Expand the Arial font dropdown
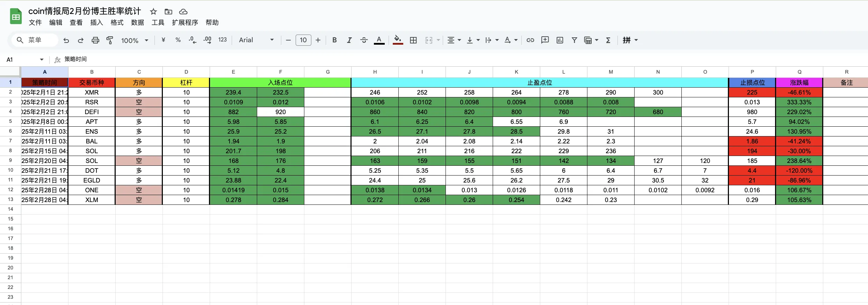Screen dimensions: 868x305 pyautogui.click(x=256, y=40)
